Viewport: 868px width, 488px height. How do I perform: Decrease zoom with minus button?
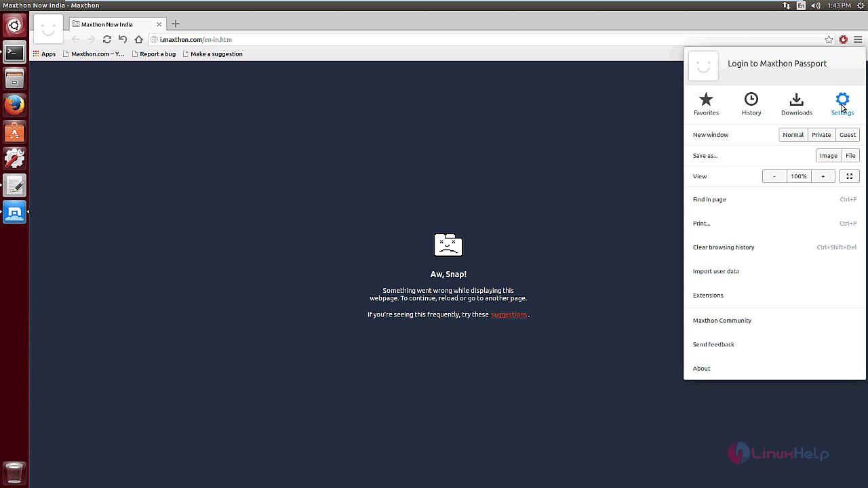[x=774, y=176]
